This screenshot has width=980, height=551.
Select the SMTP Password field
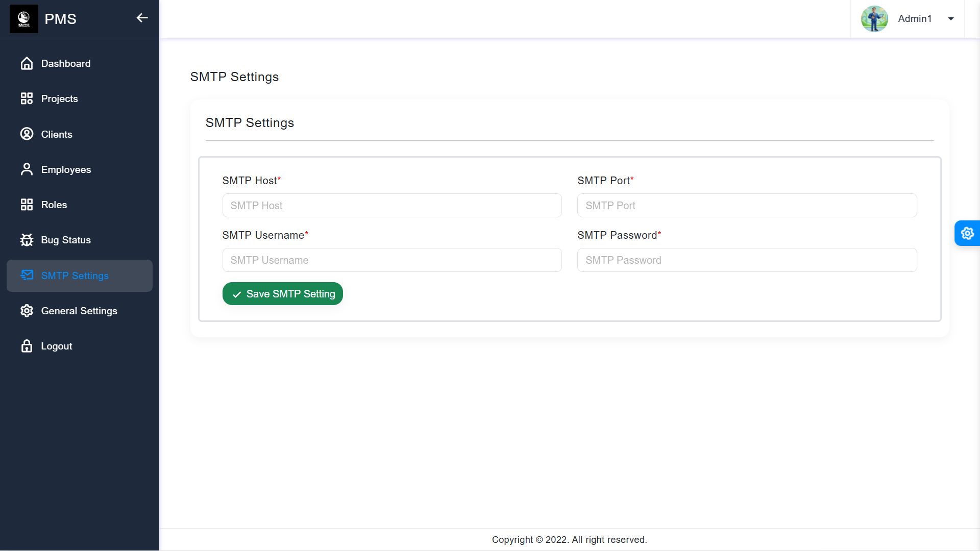(x=747, y=260)
